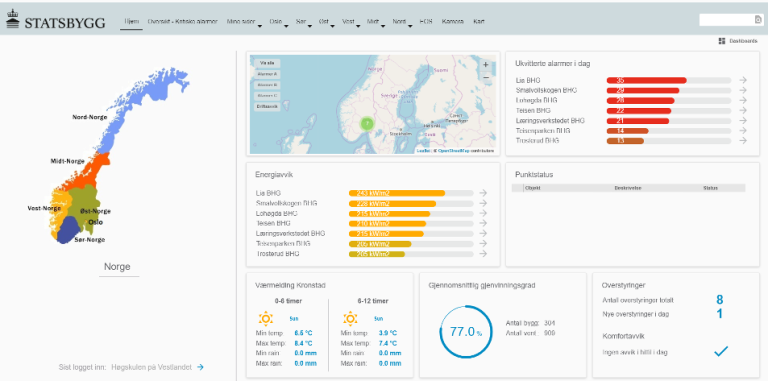Open Lia BHG alarm details arrow

(x=743, y=80)
